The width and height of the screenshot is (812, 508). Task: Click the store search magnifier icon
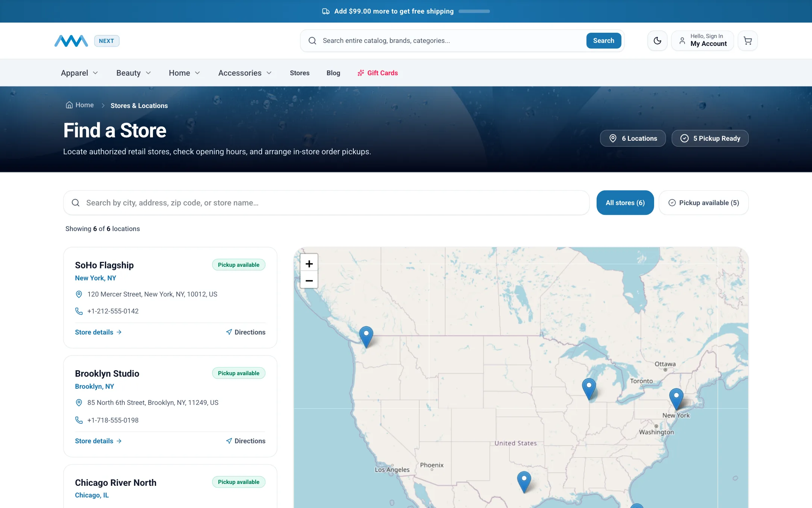click(76, 203)
